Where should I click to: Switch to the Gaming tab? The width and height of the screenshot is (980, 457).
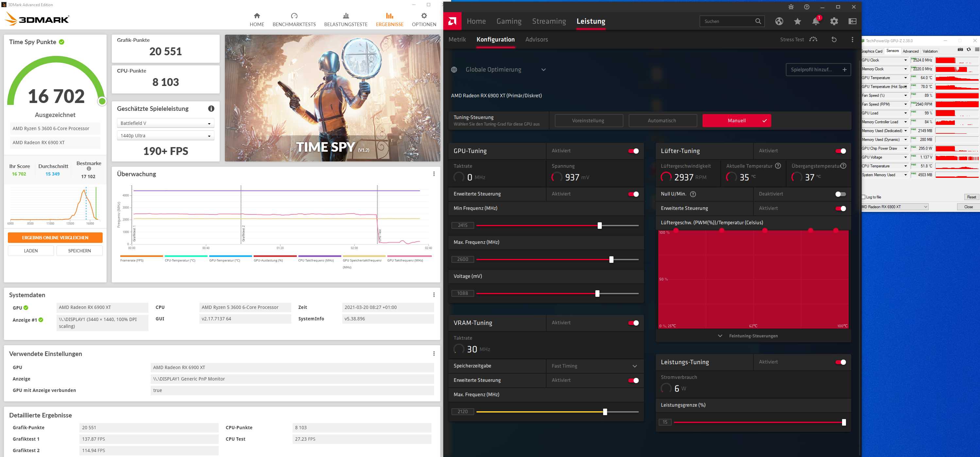pos(509,22)
